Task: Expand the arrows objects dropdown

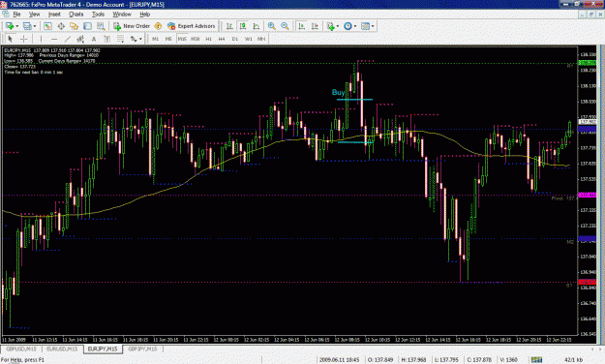Action: click(x=140, y=39)
